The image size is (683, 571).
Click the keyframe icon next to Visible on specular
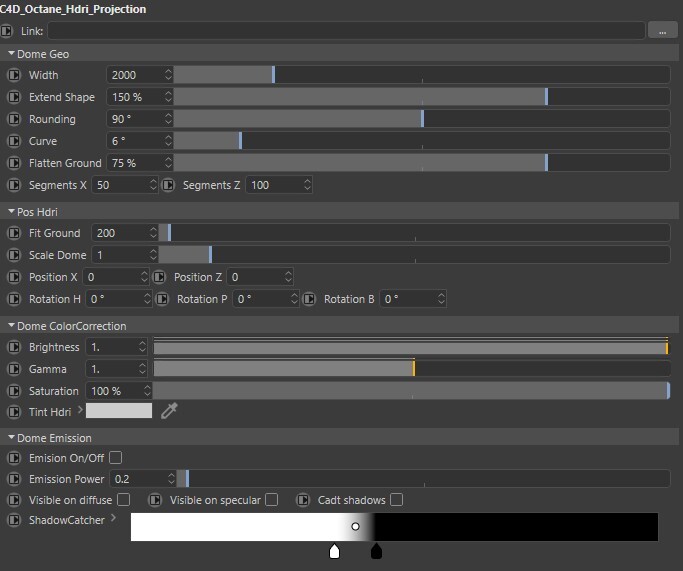155,500
